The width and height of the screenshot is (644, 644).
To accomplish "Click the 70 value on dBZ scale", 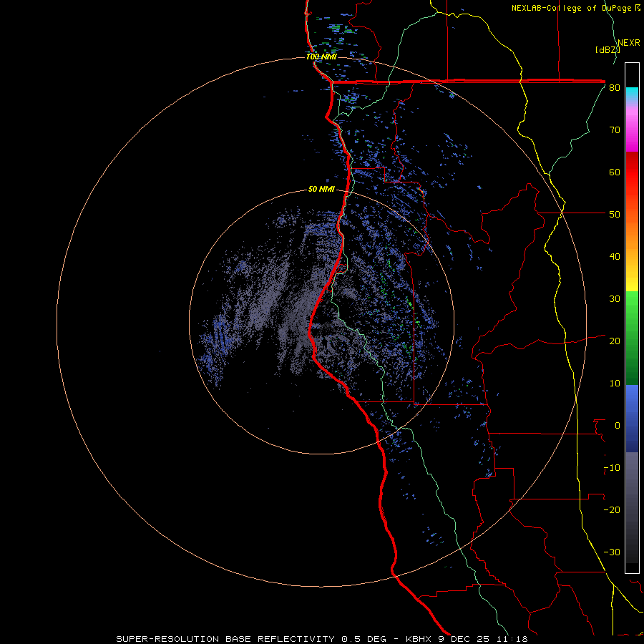I will tap(615, 130).
